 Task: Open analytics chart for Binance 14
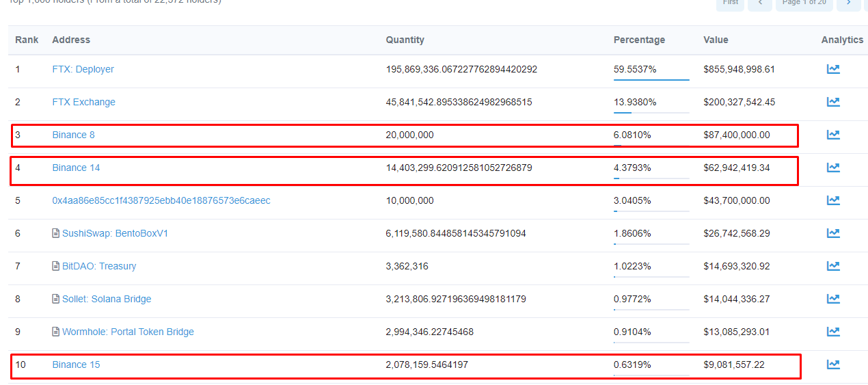(x=833, y=168)
